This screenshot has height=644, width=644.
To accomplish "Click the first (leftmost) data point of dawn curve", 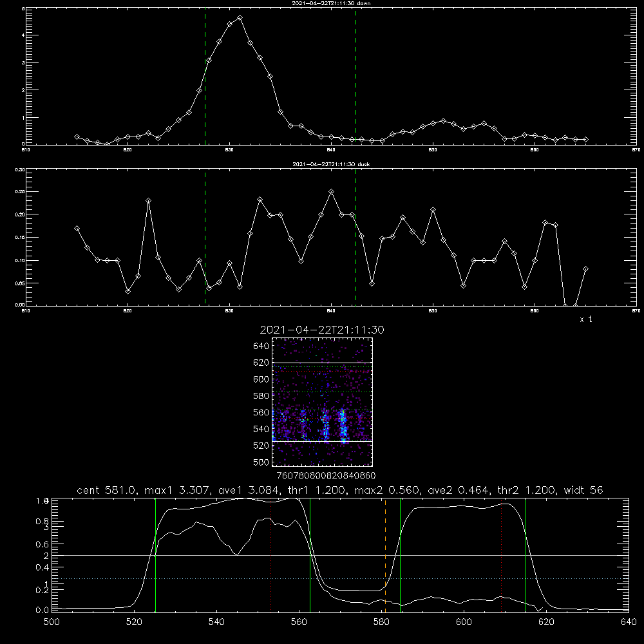I will (77, 137).
